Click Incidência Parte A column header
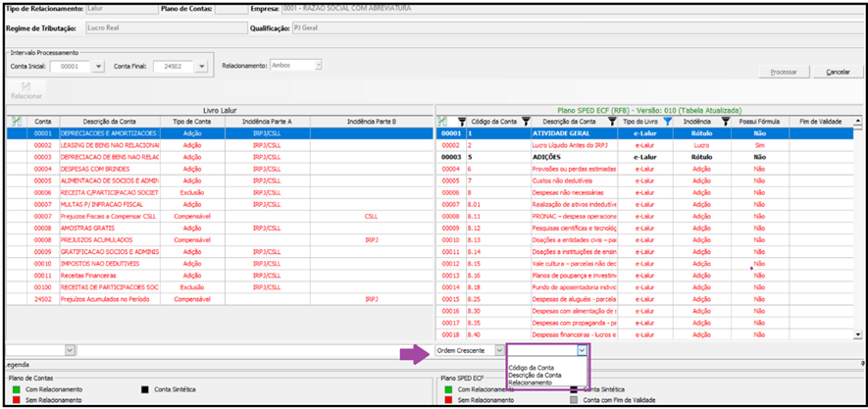Viewport: 868px width, 409px height. (268, 122)
